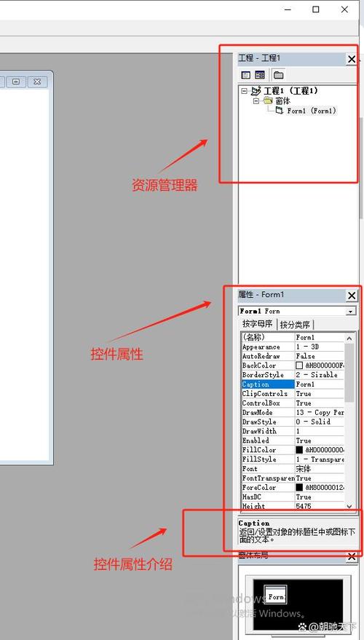The height and width of the screenshot is (640, 364).
Task: Click the Form thumbnail in 窗体布局 preview
Action: pos(275,595)
